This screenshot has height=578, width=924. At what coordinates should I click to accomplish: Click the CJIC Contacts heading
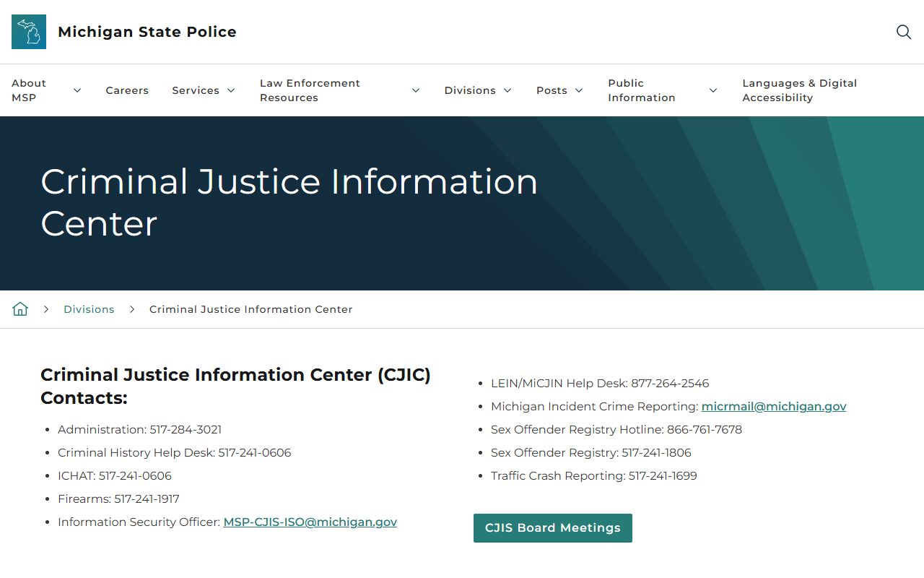[235, 387]
